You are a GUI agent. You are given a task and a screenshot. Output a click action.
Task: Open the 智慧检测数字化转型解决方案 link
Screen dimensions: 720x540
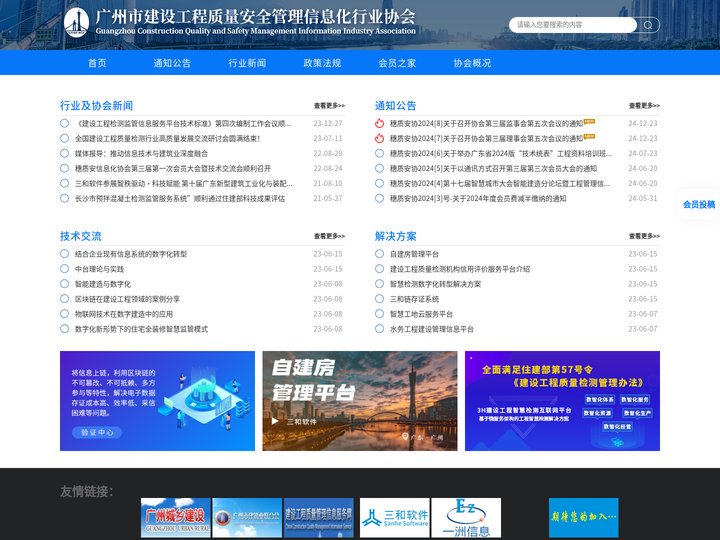click(x=435, y=284)
